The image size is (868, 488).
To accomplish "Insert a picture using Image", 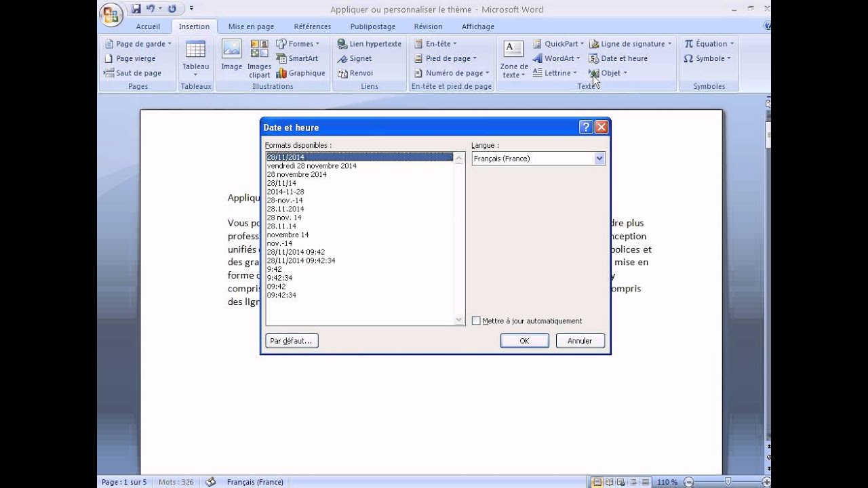I will click(231, 56).
